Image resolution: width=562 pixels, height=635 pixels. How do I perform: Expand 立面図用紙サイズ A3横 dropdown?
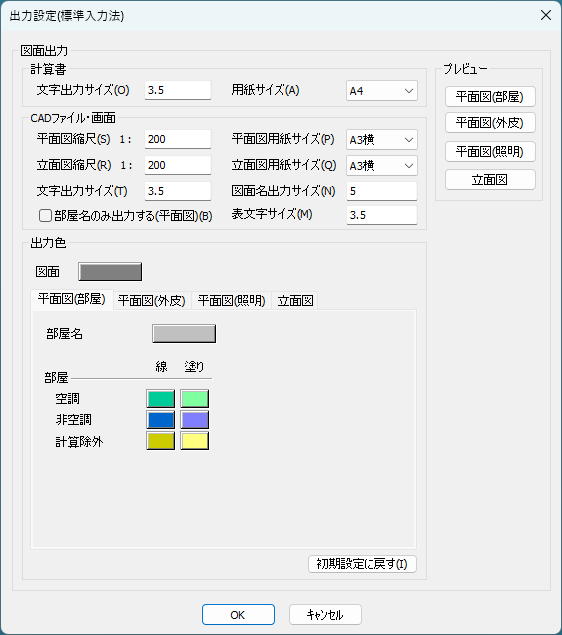point(381,166)
